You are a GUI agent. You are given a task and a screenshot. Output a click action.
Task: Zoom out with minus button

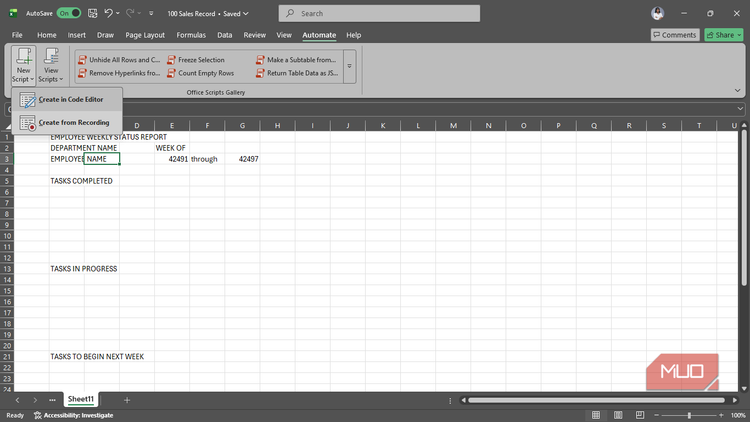tap(657, 415)
